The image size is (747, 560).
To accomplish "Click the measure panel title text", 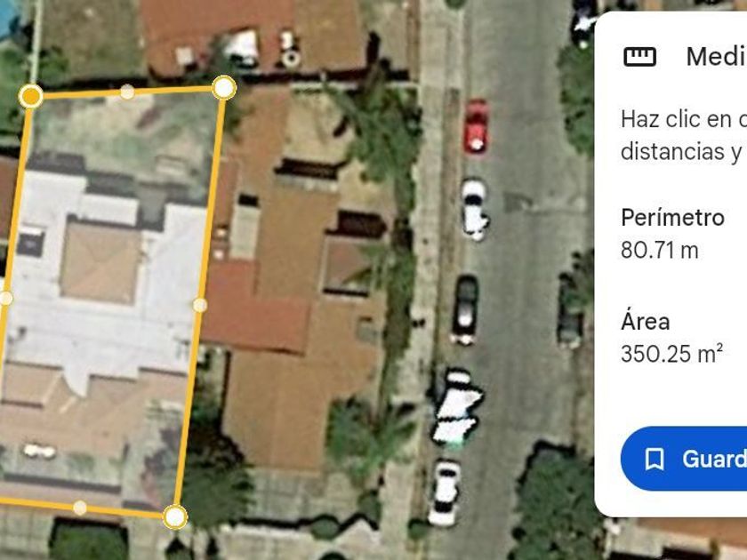I will [717, 57].
